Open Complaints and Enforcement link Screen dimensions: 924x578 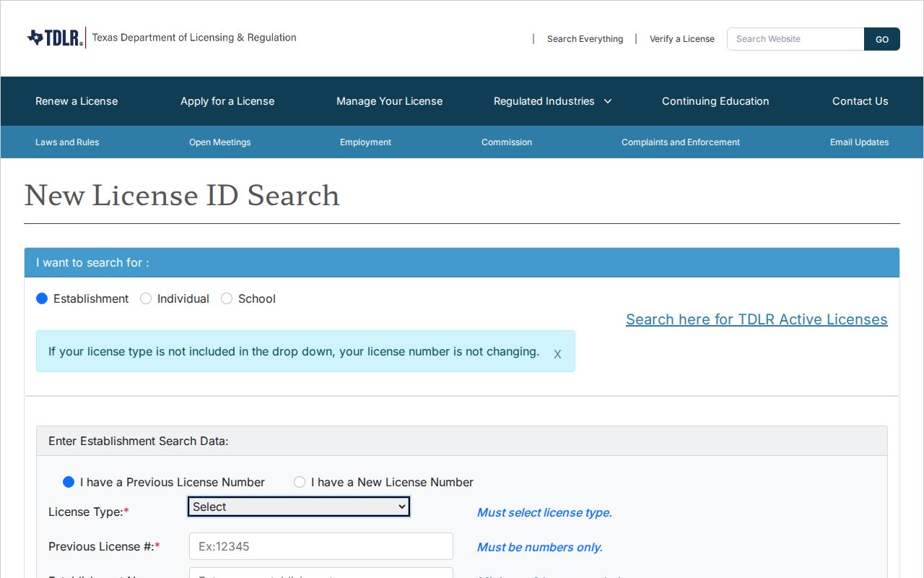pos(681,142)
